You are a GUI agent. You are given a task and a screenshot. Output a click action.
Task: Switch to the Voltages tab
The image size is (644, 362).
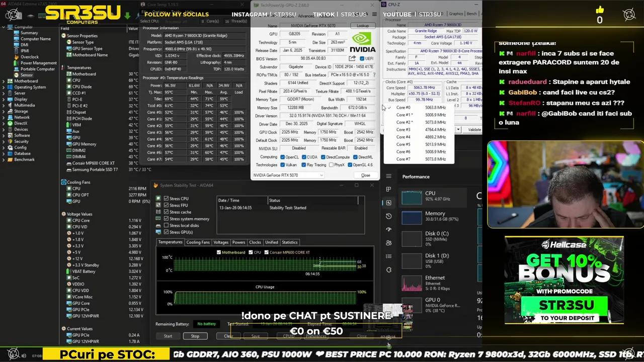(x=221, y=242)
